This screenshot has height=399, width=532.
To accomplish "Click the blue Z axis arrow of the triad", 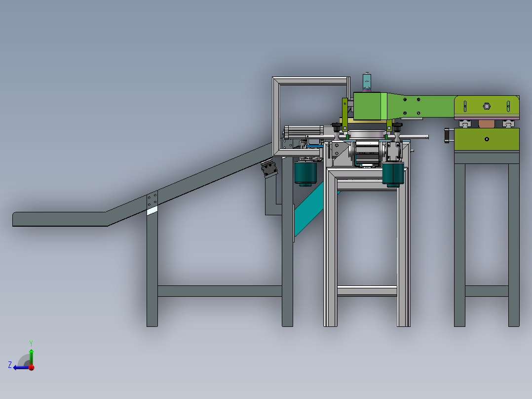I will [20, 367].
